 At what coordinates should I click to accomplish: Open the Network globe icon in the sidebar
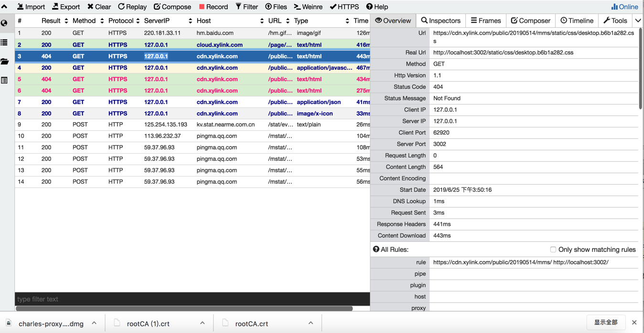click(x=4, y=23)
